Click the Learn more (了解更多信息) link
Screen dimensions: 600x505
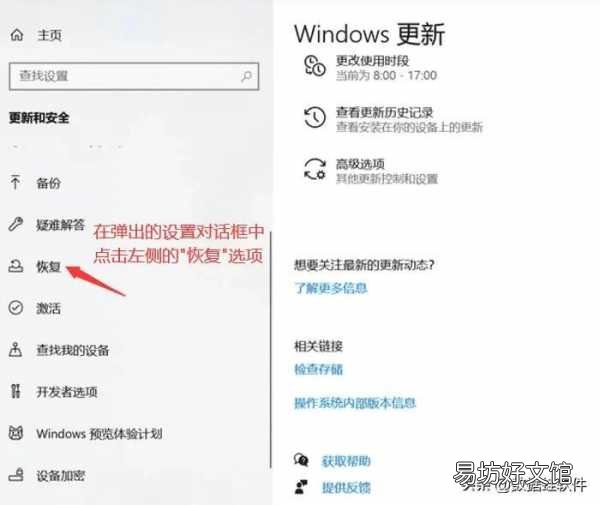tap(331, 288)
